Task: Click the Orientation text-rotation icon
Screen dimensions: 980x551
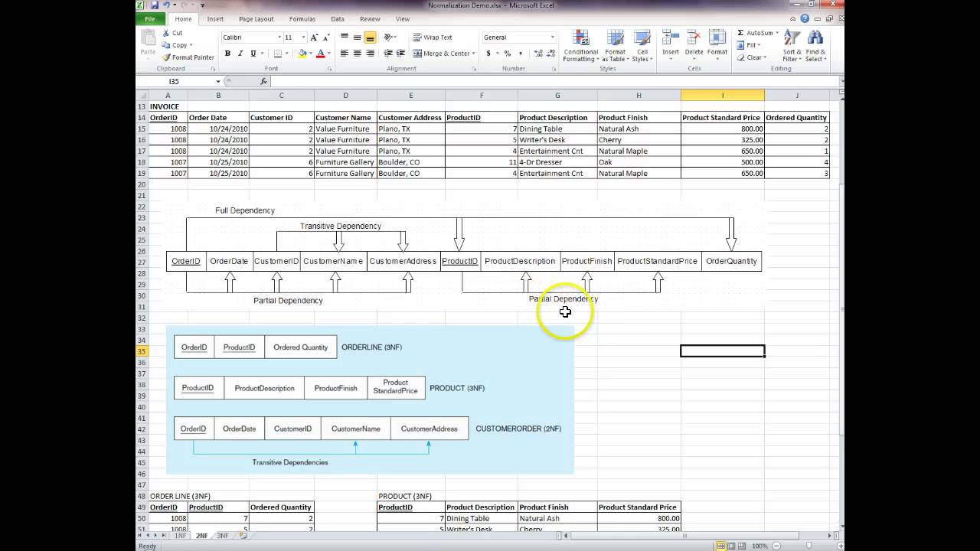Action: [x=390, y=37]
